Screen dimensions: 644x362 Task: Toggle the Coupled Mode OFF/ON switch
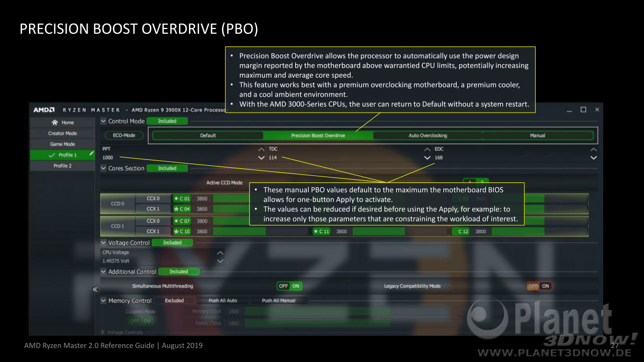[140, 321]
